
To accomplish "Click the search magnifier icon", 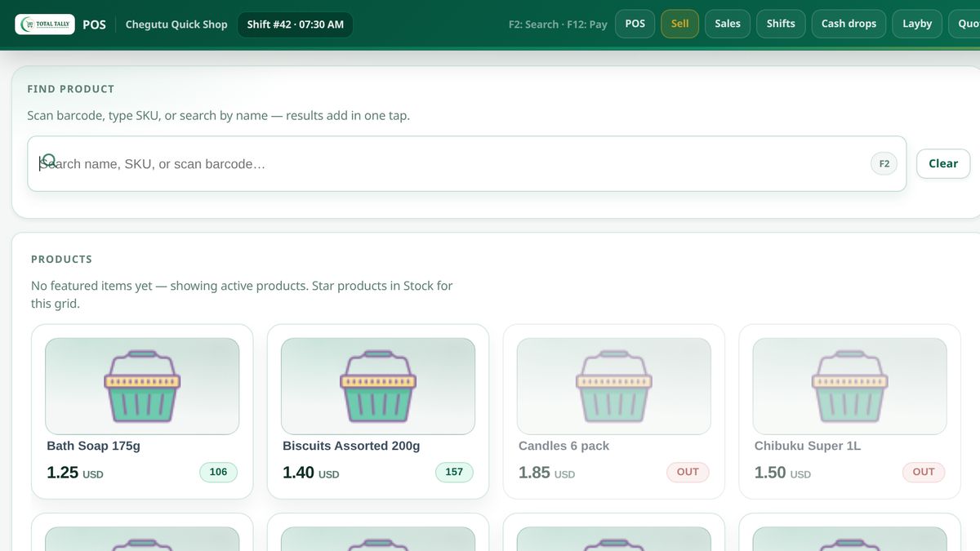I will [49, 161].
